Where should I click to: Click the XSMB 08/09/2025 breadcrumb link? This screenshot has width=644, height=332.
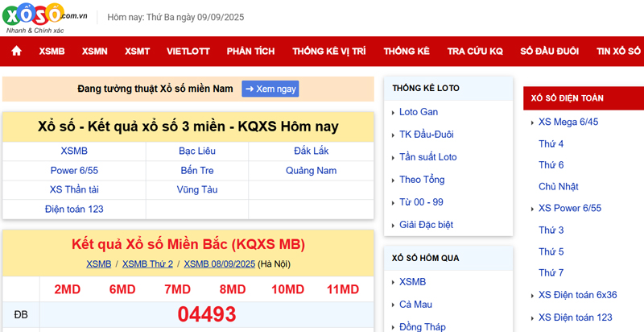(x=219, y=264)
